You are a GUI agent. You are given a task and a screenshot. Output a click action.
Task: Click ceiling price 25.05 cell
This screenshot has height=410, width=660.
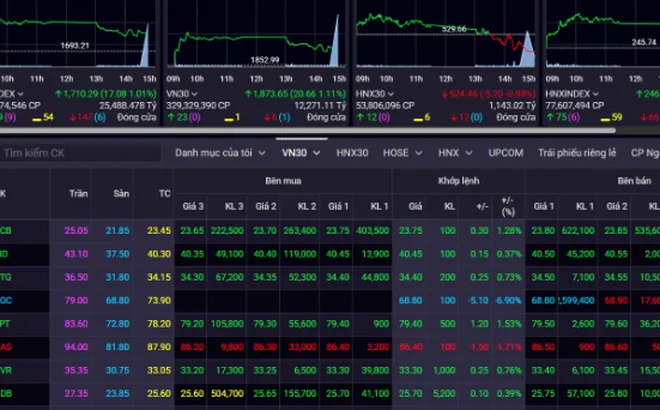[x=76, y=230]
